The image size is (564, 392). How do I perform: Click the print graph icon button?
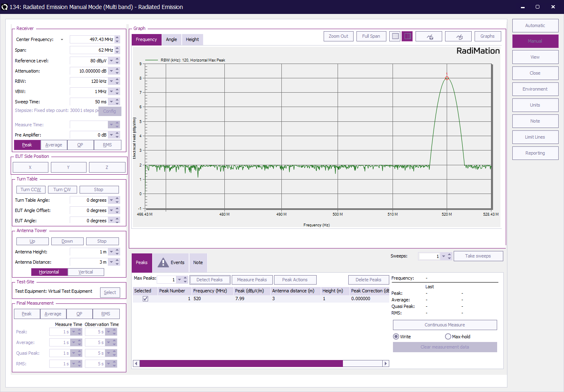(429, 36)
